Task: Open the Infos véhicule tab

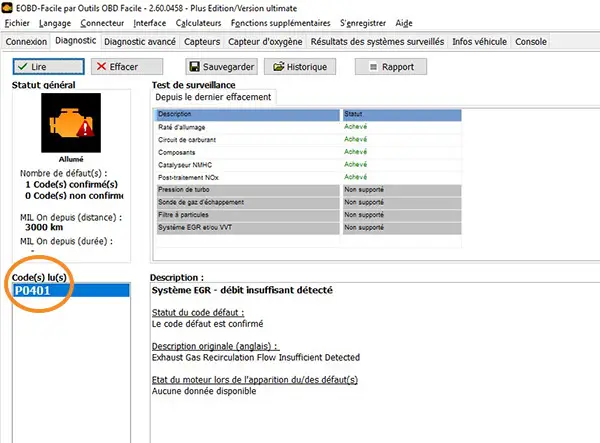Action: pyautogui.click(x=479, y=42)
